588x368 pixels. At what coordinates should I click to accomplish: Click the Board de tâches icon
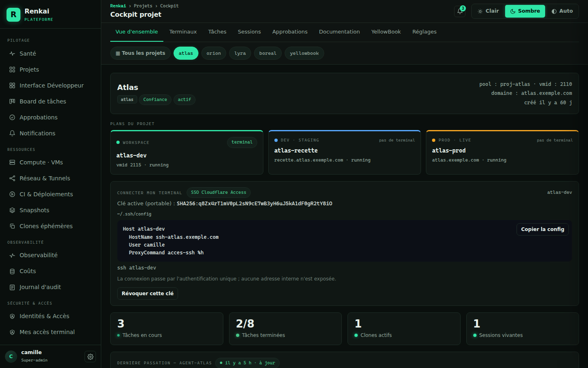coord(12,101)
